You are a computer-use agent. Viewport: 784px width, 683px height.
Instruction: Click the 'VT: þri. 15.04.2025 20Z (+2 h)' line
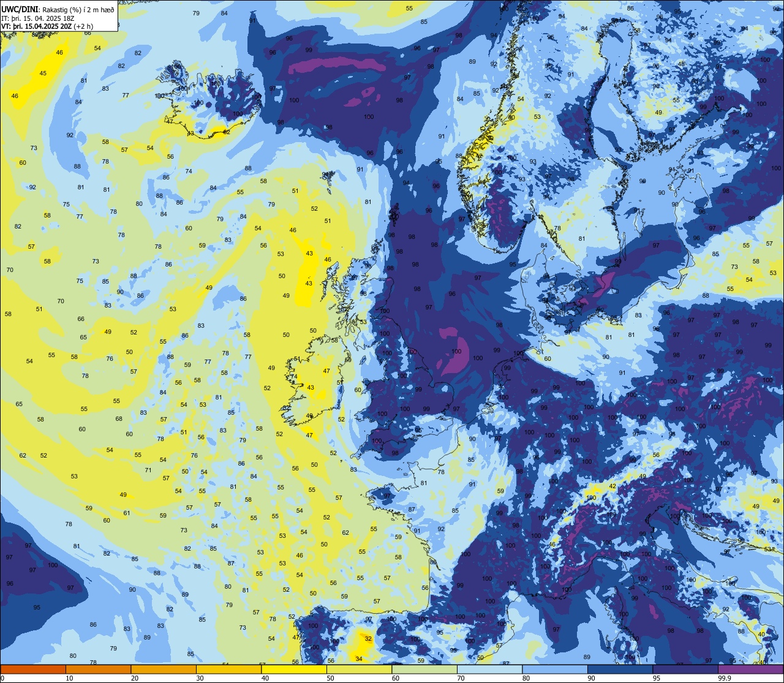point(47,26)
